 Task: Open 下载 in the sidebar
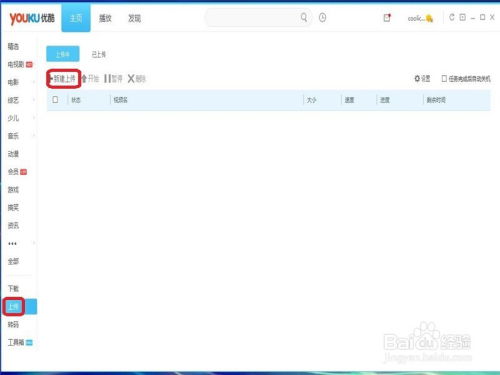13,288
